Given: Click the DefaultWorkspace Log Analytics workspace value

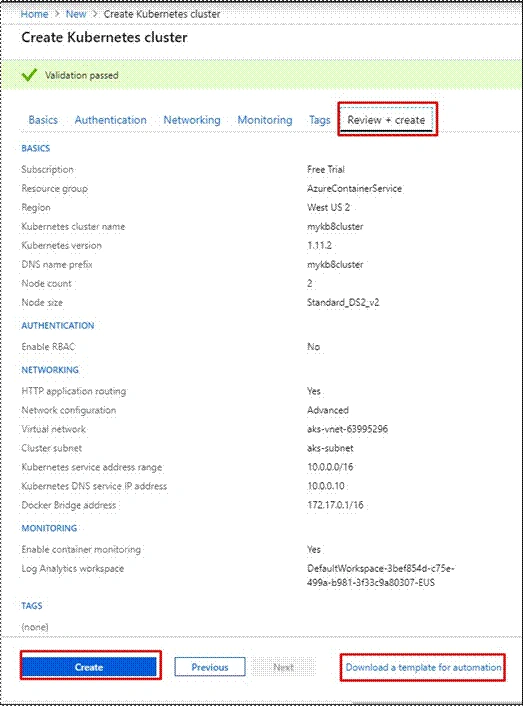Looking at the screenshot, I should (x=381, y=576).
